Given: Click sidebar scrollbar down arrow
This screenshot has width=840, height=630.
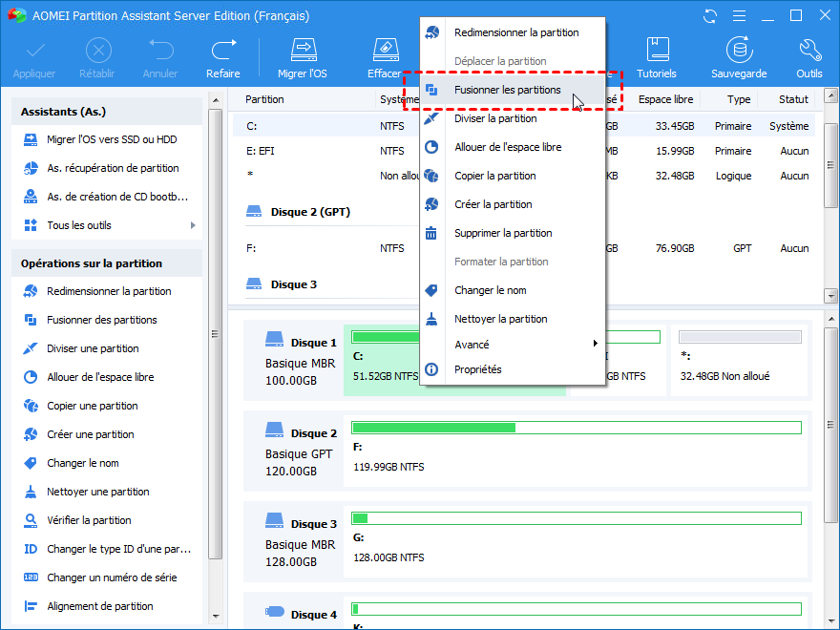Looking at the screenshot, I should 216,616.
